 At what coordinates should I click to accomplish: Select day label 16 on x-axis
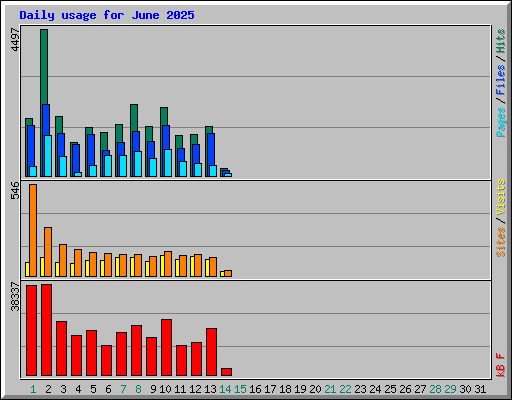coord(255,389)
